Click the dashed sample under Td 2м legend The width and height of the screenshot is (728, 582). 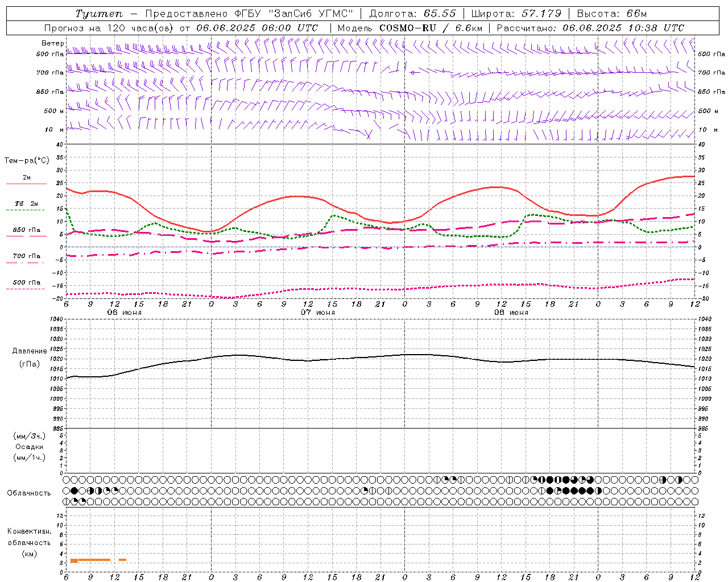tap(25, 210)
